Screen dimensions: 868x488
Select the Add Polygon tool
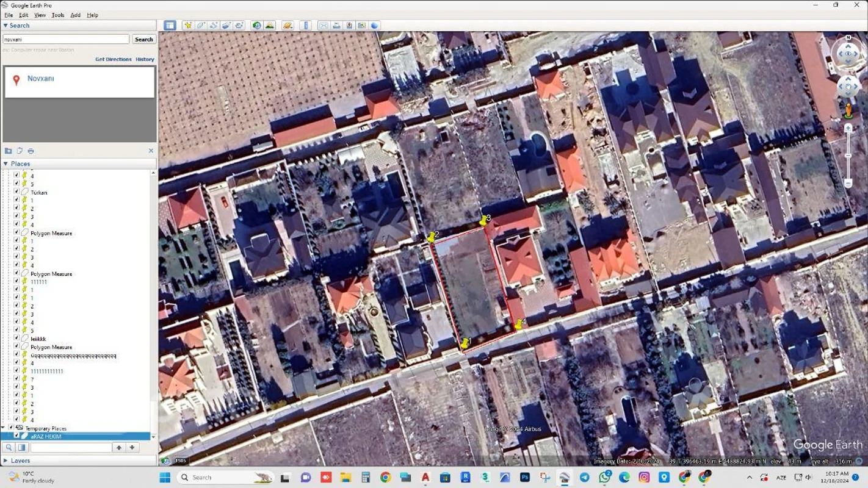201,26
